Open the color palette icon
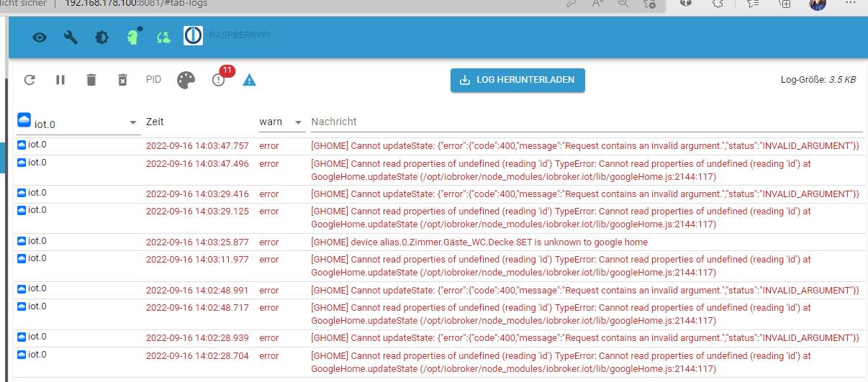The height and width of the screenshot is (382, 868). coord(186,80)
